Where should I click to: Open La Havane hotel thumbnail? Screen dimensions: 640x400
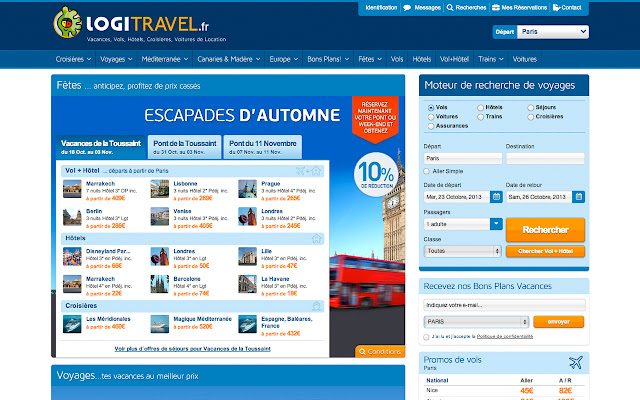coord(247,284)
